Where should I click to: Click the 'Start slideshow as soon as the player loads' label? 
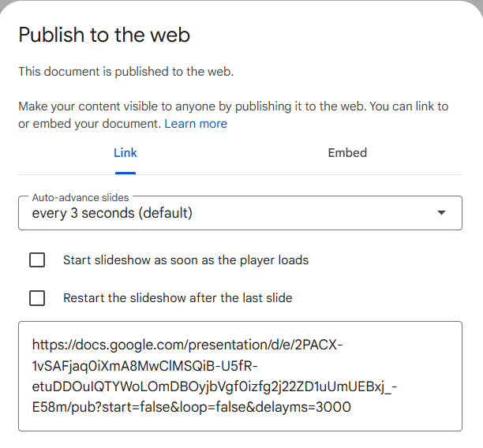tap(185, 260)
